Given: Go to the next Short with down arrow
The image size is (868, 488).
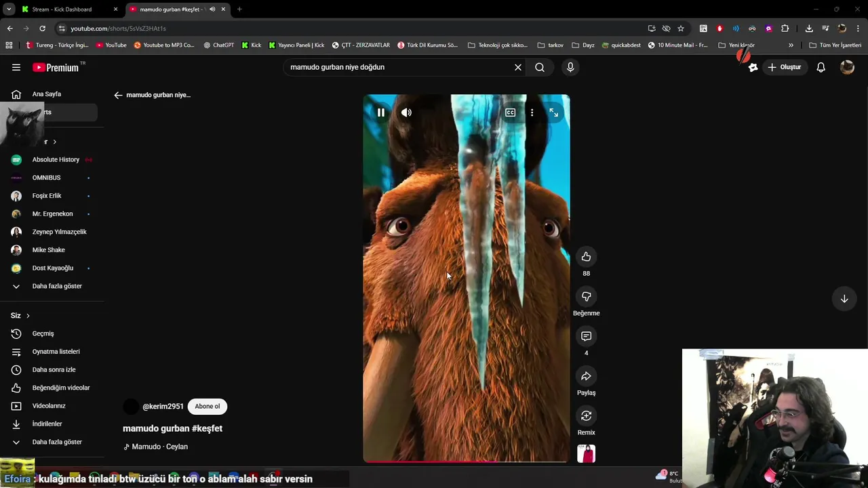Looking at the screenshot, I should point(844,299).
